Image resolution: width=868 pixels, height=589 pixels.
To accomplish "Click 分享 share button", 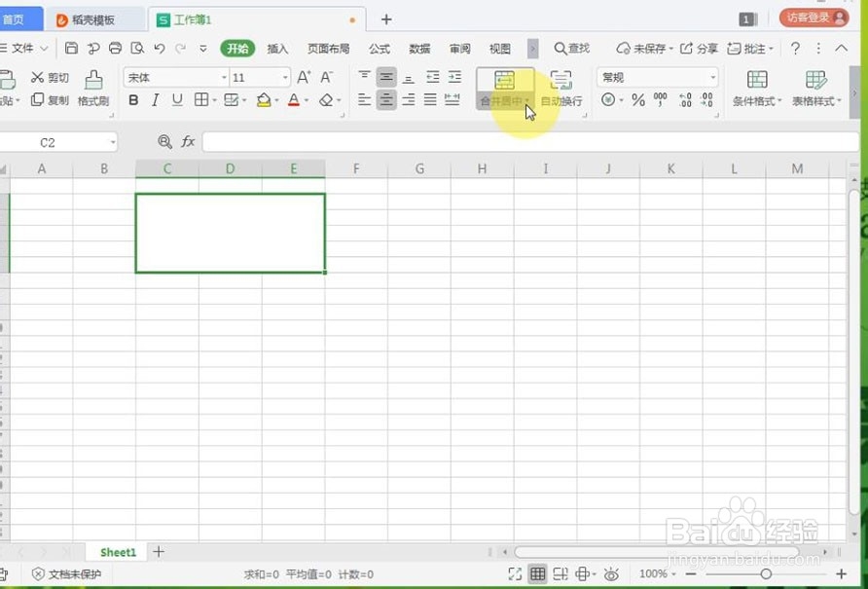I will (699, 49).
